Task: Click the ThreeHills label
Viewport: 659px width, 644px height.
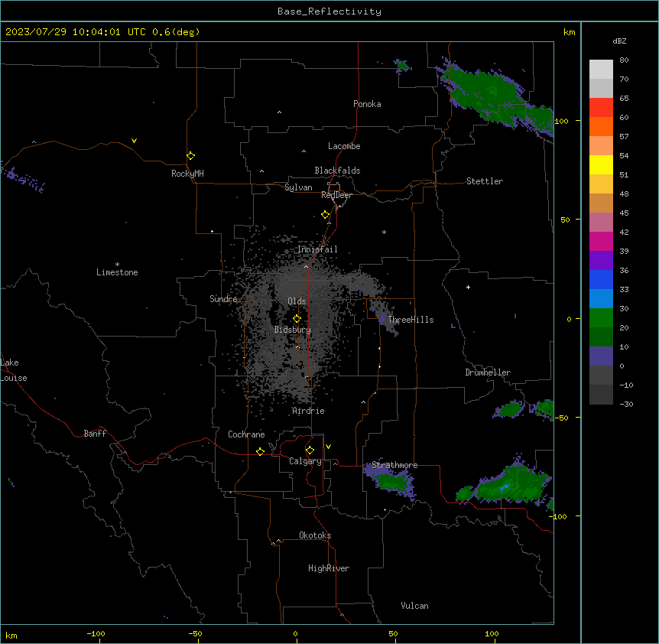Action: tap(411, 320)
